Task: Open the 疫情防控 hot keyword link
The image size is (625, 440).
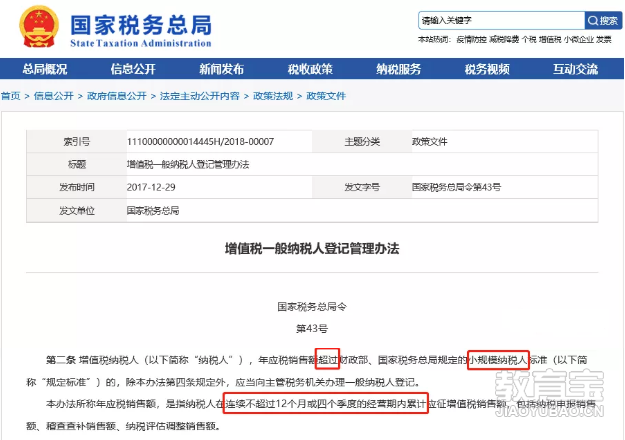Action: tap(471, 39)
